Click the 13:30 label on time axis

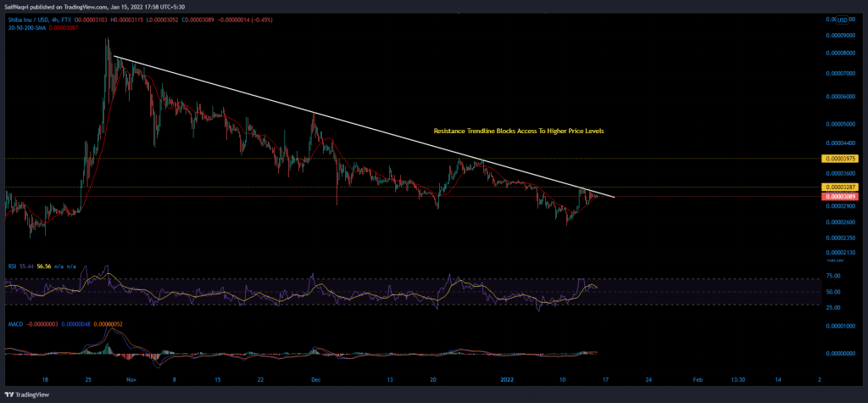coord(738,380)
